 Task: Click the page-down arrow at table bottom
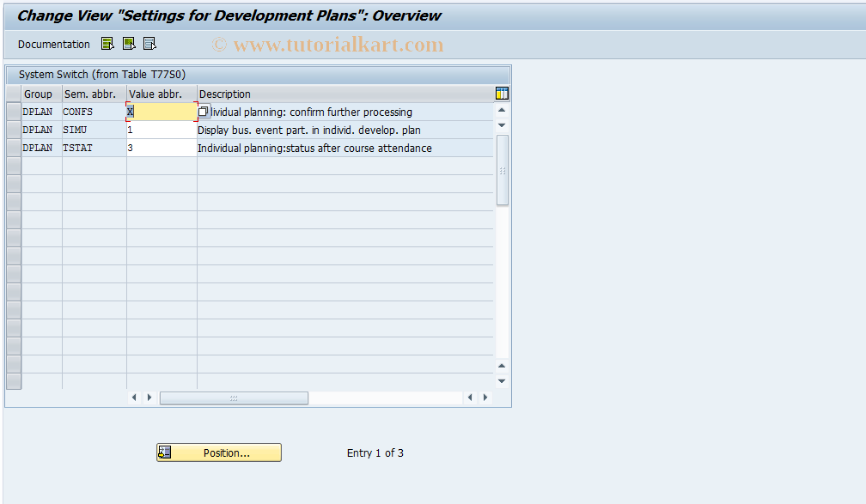click(x=502, y=381)
